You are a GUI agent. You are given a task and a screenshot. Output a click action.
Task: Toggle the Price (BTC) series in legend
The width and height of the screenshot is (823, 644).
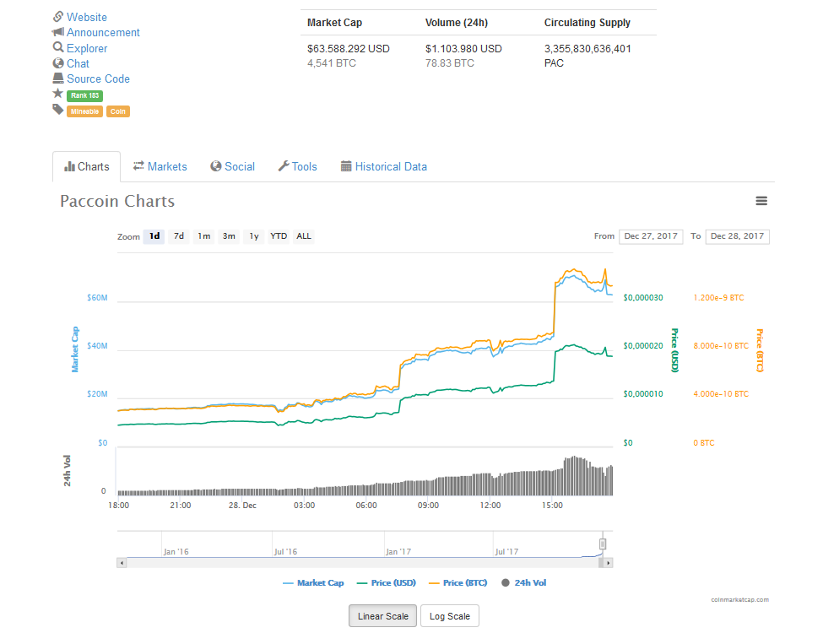tap(458, 582)
